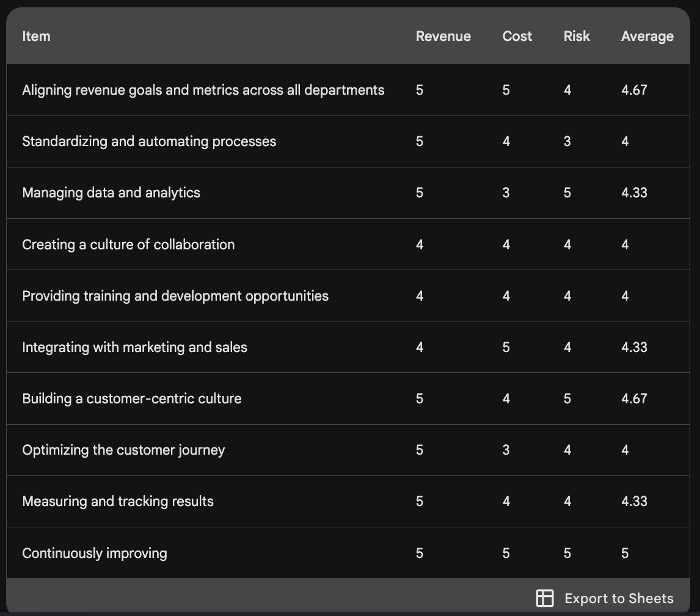
Task: Click Revenue value in Optimizing customer journey row
Action: click(420, 450)
